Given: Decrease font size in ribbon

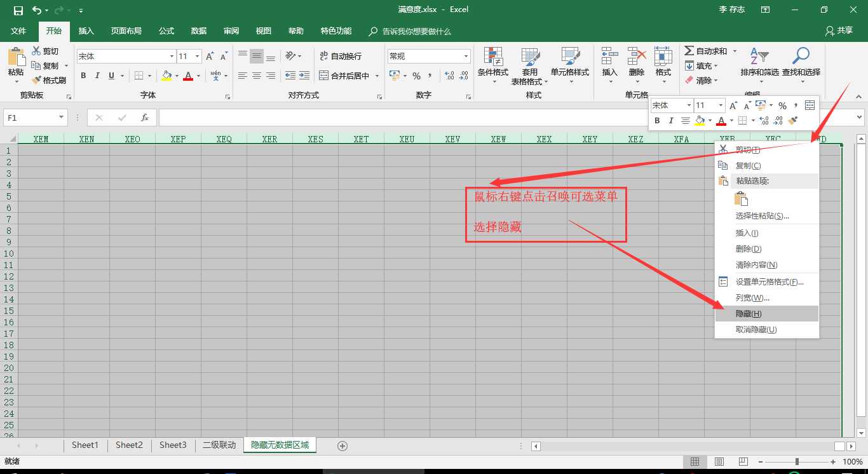Looking at the screenshot, I should (224, 56).
